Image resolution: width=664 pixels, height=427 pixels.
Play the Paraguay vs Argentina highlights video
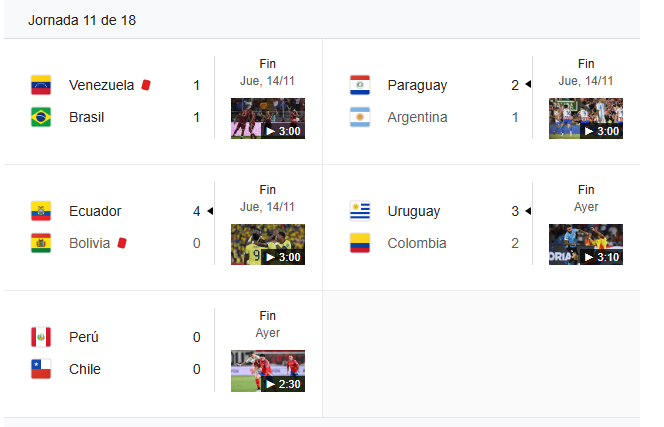(x=586, y=119)
